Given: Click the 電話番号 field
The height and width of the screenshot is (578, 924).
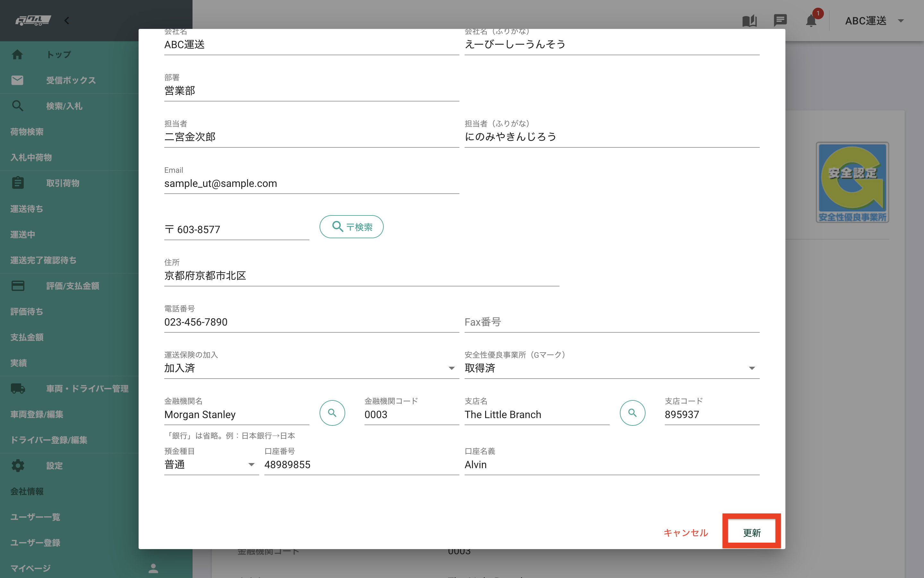Looking at the screenshot, I should [x=312, y=322].
